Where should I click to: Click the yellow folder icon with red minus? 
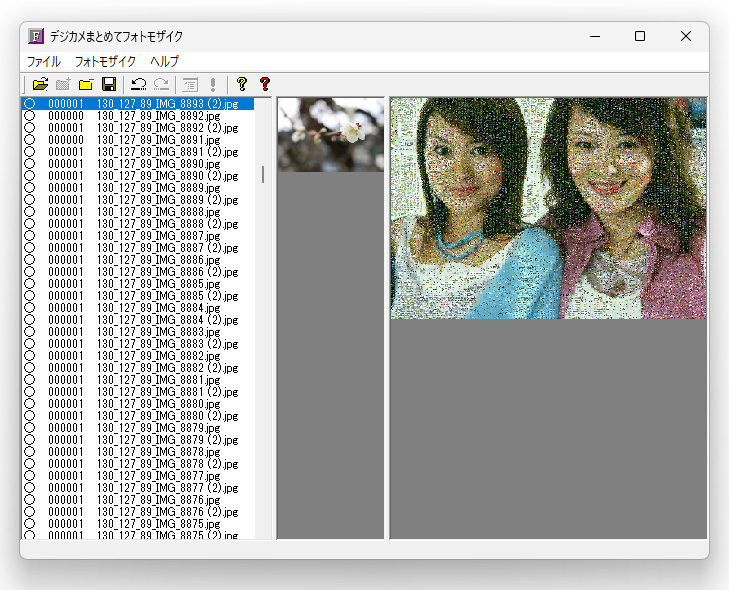click(86, 84)
